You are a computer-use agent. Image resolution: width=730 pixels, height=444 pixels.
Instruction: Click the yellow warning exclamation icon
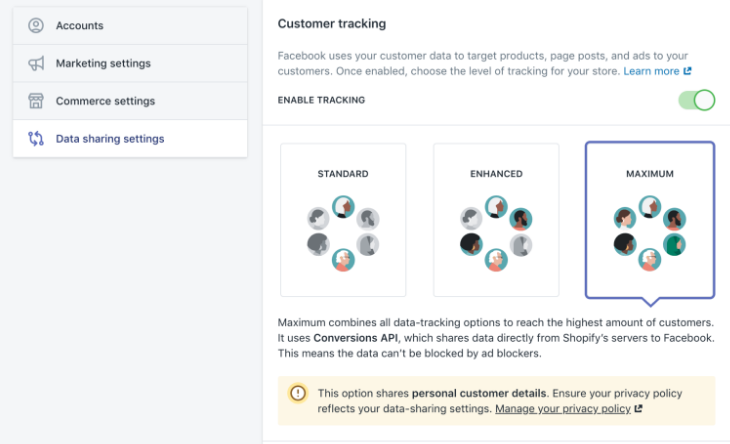298,393
